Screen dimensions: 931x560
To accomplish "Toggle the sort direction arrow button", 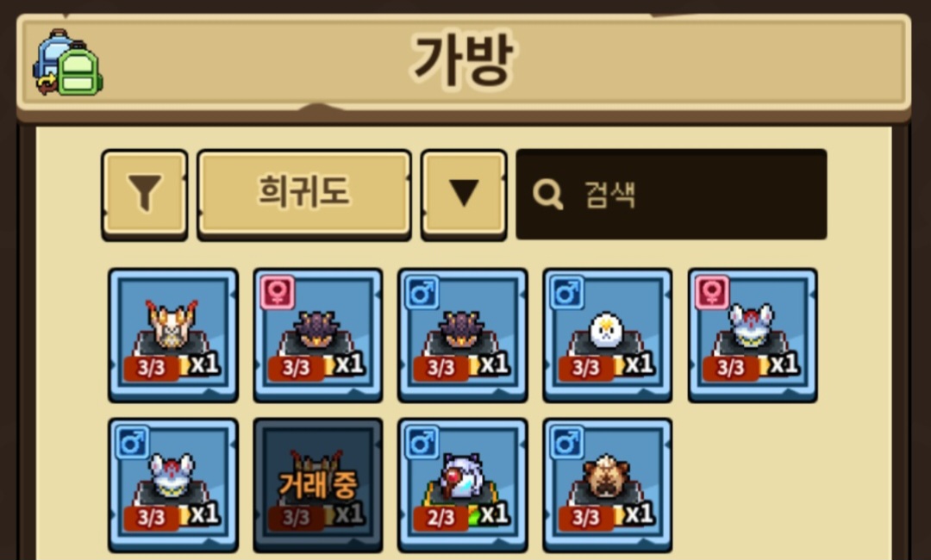I will (464, 195).
